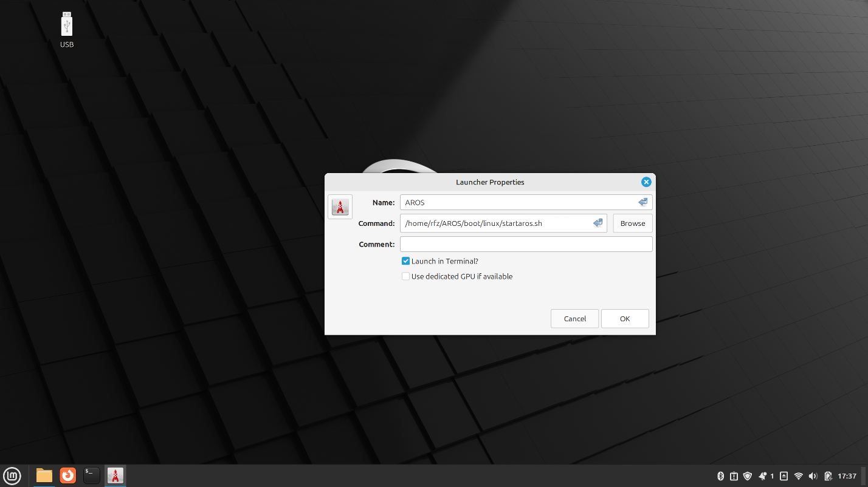The width and height of the screenshot is (868, 487).
Task: Open the Linux Mint start menu
Action: [x=12, y=475]
